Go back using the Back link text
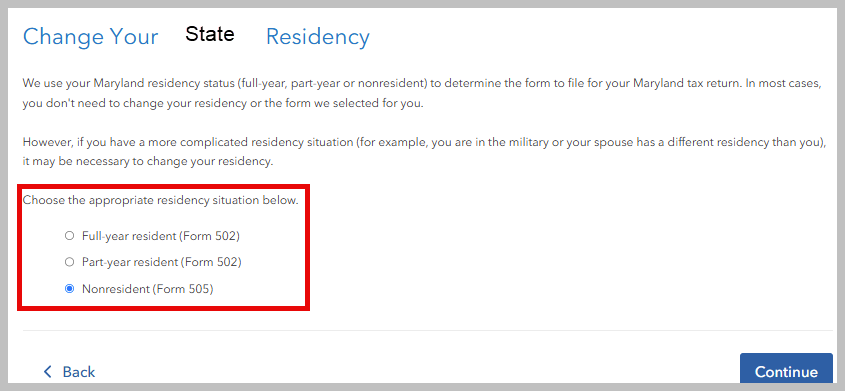The width and height of the screenshot is (845, 391). pos(79,372)
